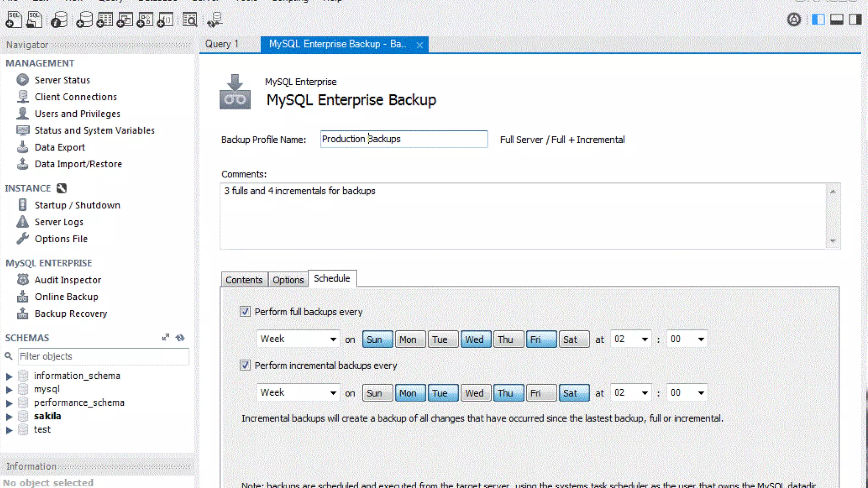The image size is (868, 488).
Task: Expand the schemas panel icon
Action: click(x=165, y=337)
